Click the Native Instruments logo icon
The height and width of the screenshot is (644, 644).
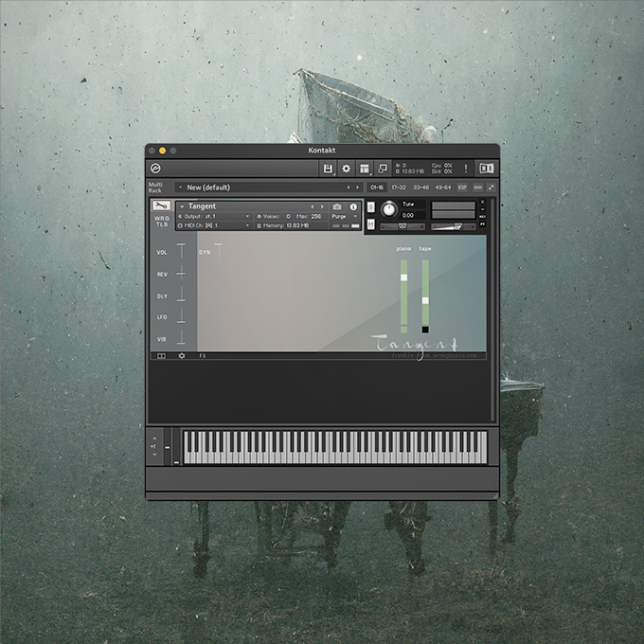[x=155, y=169]
